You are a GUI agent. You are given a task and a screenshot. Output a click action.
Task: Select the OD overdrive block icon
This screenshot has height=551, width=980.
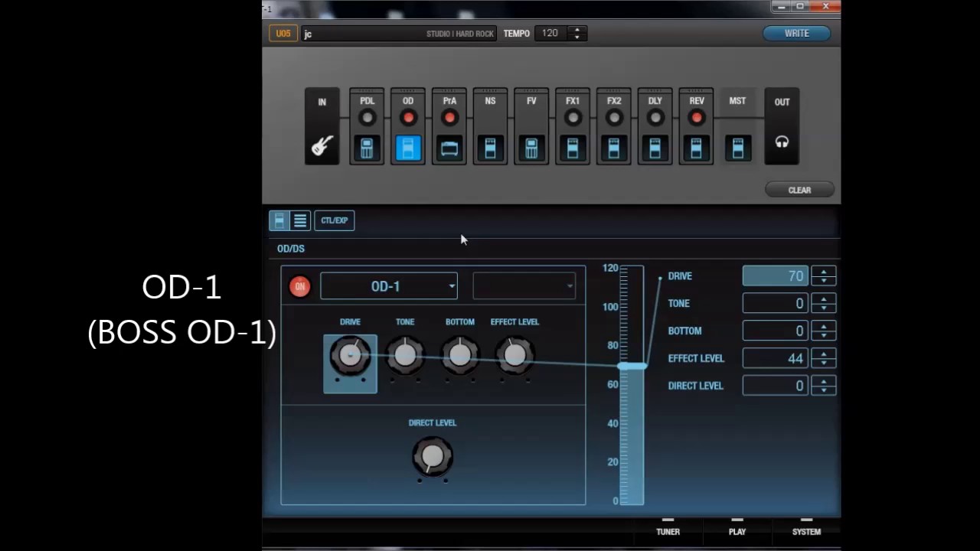[408, 148]
